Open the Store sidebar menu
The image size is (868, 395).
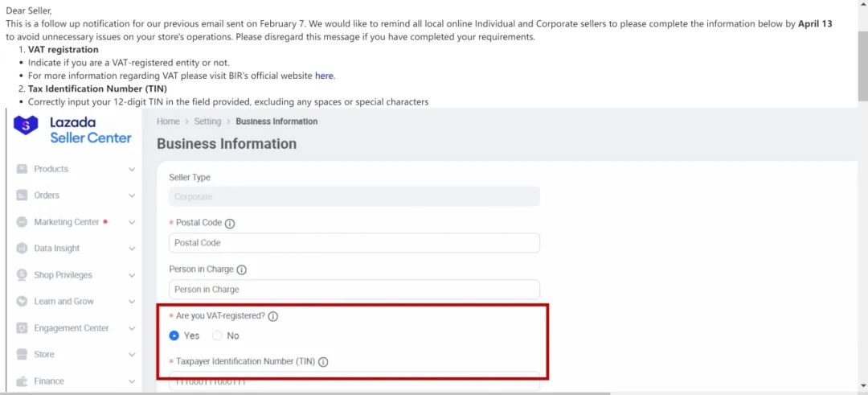(44, 355)
